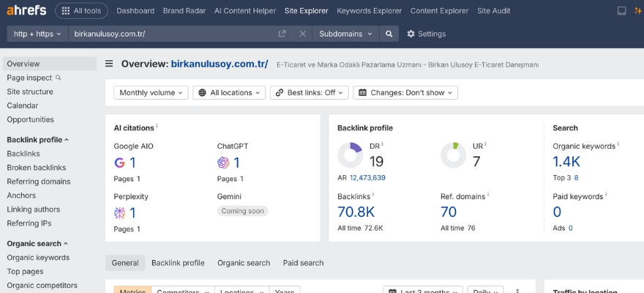Open Organic keywords count 1.4K
This screenshot has width=644, height=293.
[x=566, y=162]
